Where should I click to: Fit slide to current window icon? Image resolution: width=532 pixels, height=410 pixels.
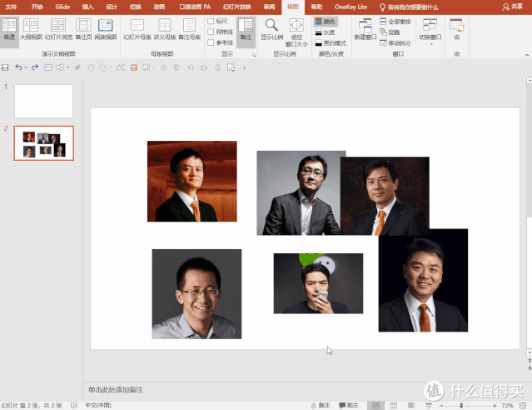click(x=523, y=406)
